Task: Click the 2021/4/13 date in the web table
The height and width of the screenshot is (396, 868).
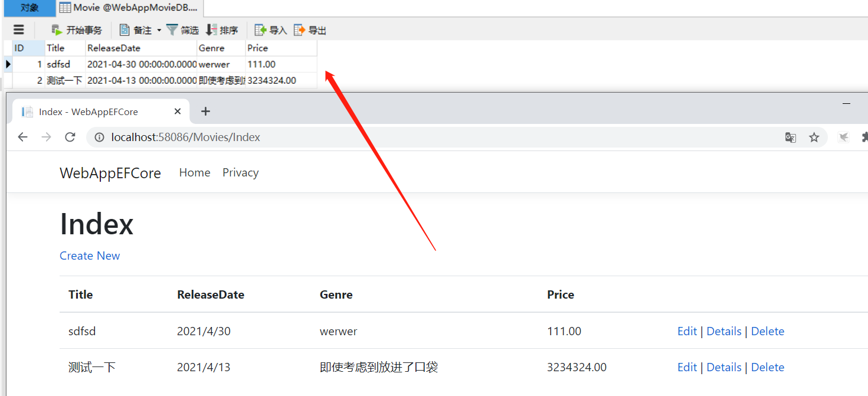Action: pos(204,367)
